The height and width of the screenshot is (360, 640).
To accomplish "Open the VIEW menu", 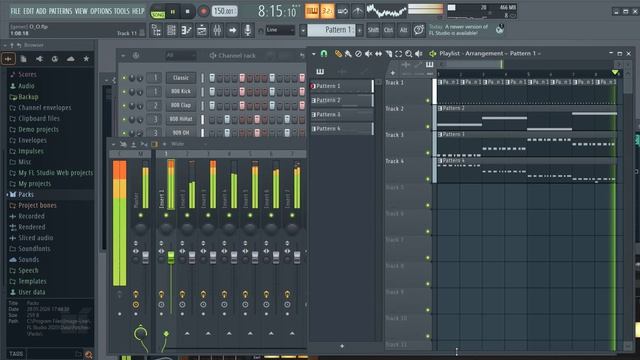I will click(81, 11).
